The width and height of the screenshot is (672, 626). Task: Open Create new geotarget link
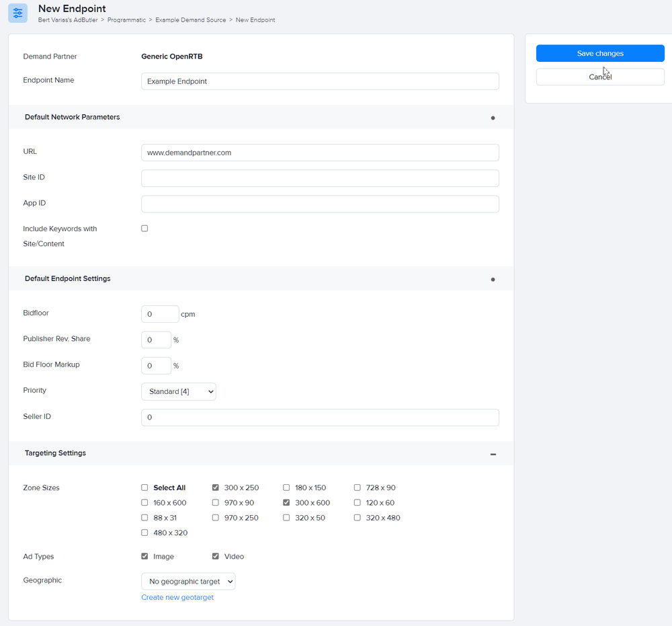click(x=177, y=597)
